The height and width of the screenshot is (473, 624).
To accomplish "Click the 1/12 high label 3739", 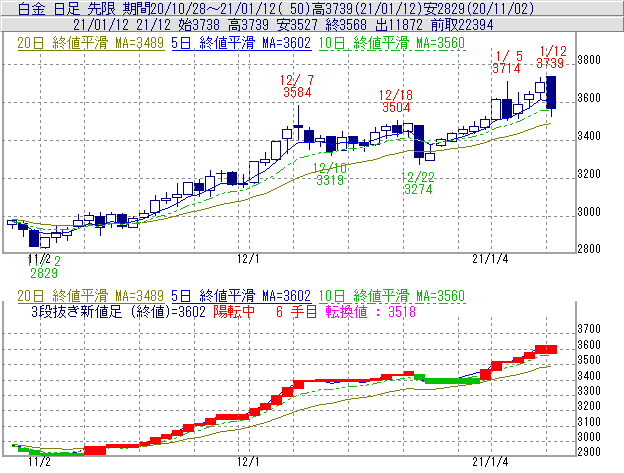I will click(551, 63).
